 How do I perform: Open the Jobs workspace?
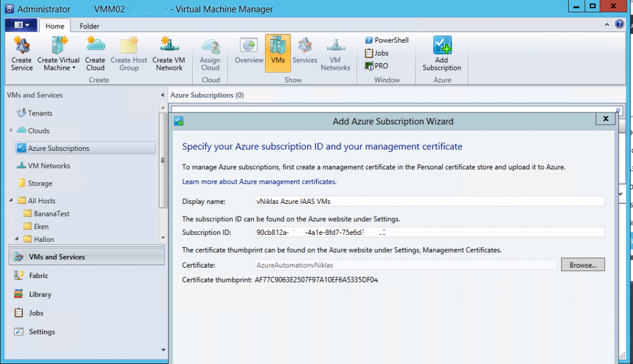36,313
